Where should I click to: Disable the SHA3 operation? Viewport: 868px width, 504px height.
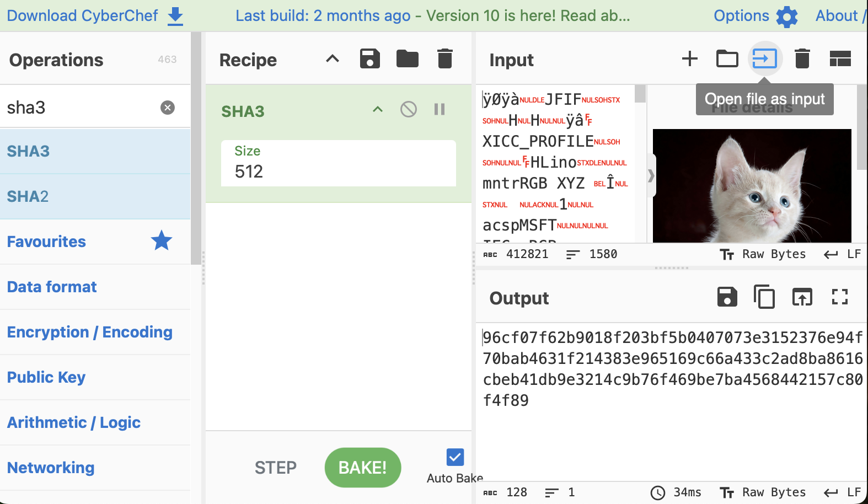click(x=408, y=109)
